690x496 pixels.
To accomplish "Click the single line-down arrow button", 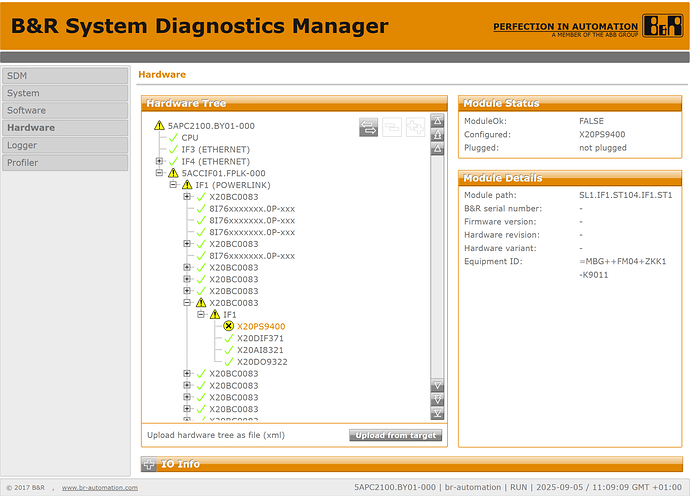I will coord(437,386).
